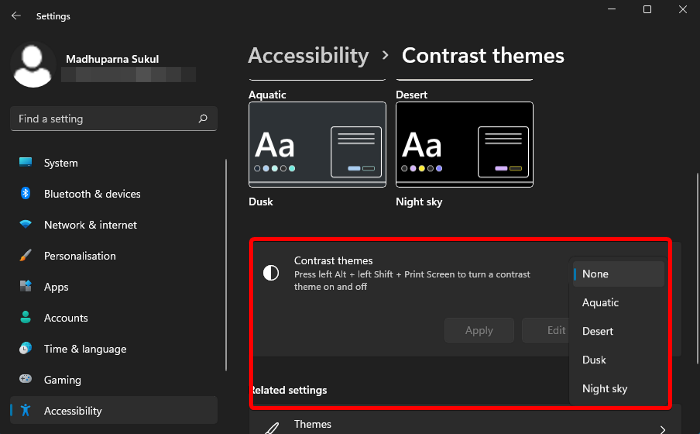Go back using the back arrow

pos(16,16)
